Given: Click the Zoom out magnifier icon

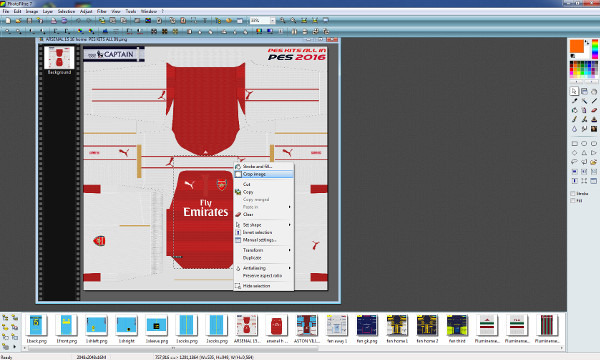Looking at the screenshot, I should (x=293, y=21).
